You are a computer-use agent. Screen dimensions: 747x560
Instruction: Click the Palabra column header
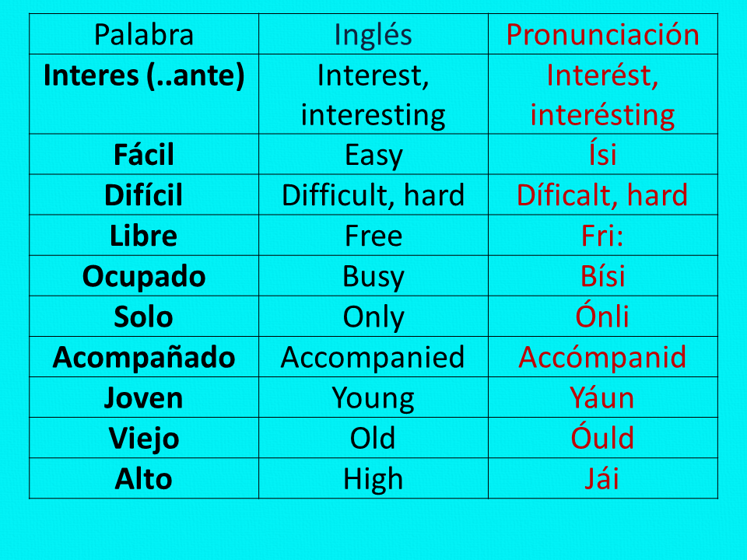[144, 35]
